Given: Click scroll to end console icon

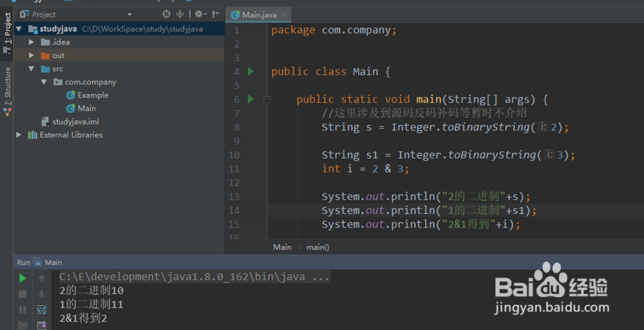Looking at the screenshot, I should [41, 325].
